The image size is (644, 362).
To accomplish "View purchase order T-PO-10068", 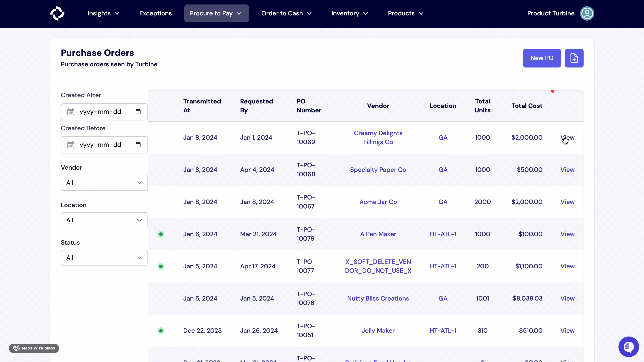I will tap(567, 170).
